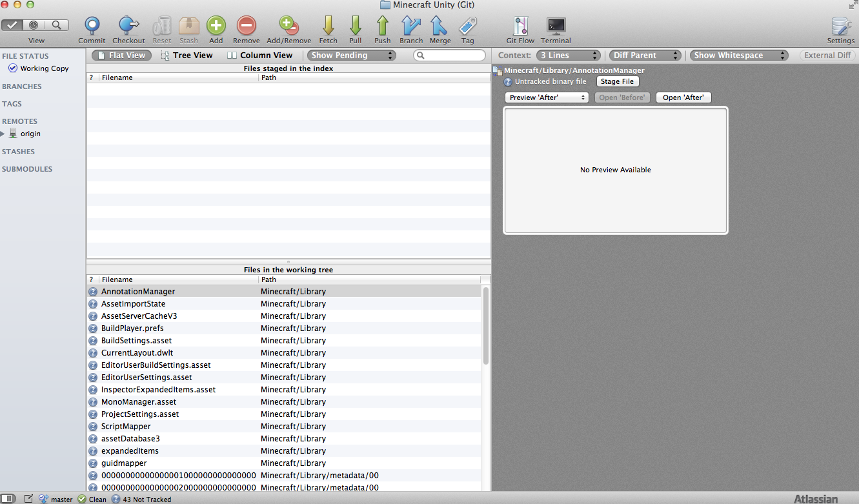Launch the Terminal from the toolbar
This screenshot has width=859, height=504.
pos(556,26)
